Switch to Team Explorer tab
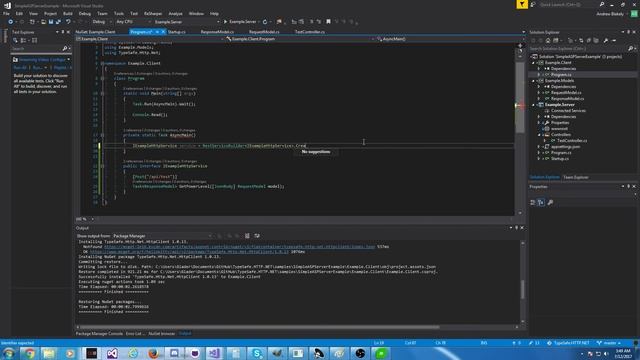Viewport: 640px width, 360px height. 576,177
